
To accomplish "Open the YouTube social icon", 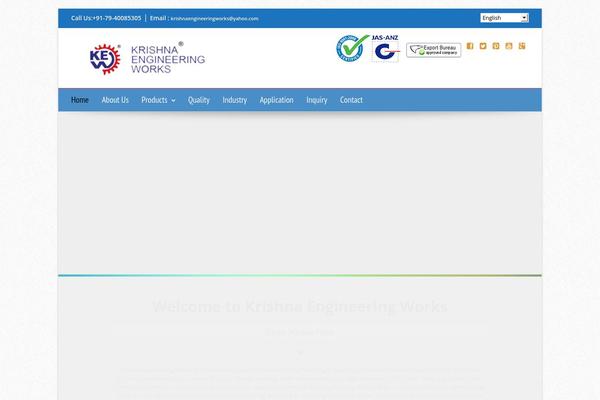I will pos(509,46).
